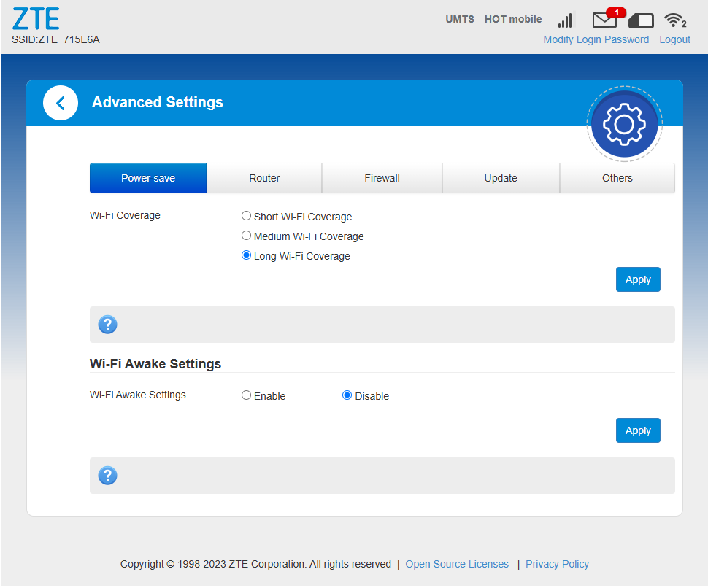Select Long Wi-Fi Coverage option
Image resolution: width=708 pixels, height=588 pixels.
(246, 255)
